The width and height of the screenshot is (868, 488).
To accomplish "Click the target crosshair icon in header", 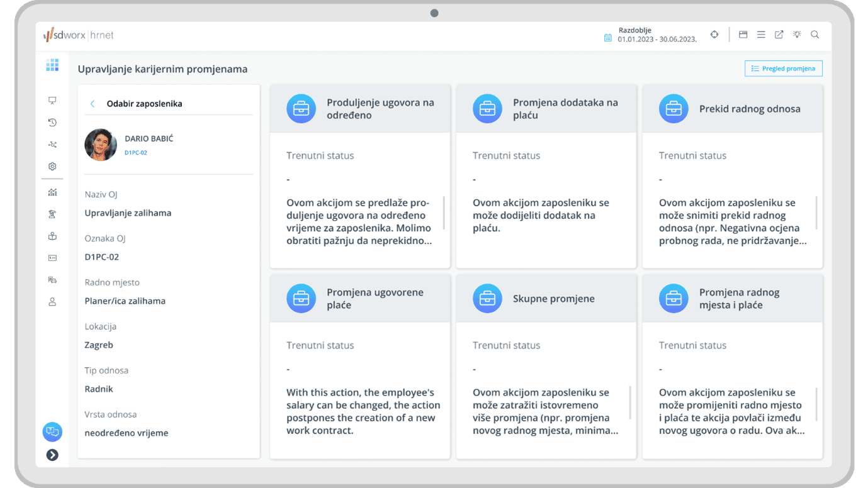I will (714, 35).
